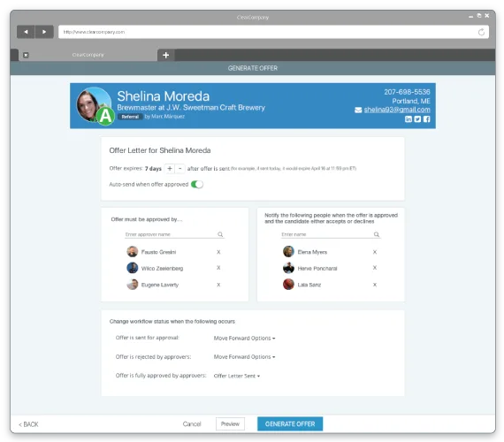Click the phone number 207-698-5536
Screen dimensions: 504x442
point(407,92)
